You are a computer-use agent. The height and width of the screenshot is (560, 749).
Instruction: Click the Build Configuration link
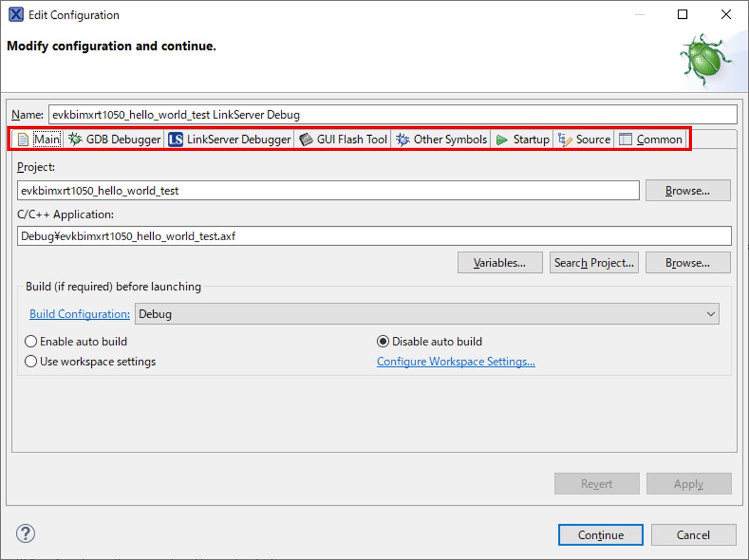click(x=80, y=314)
